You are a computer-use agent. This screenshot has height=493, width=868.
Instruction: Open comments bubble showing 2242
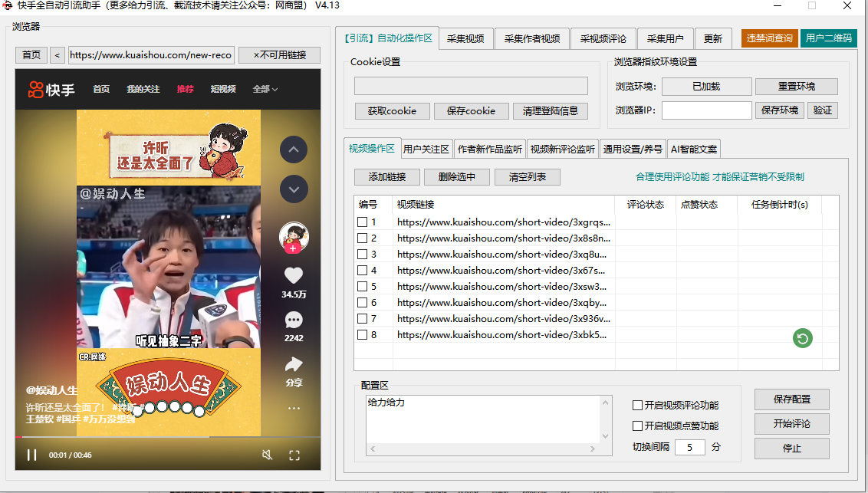click(x=294, y=320)
